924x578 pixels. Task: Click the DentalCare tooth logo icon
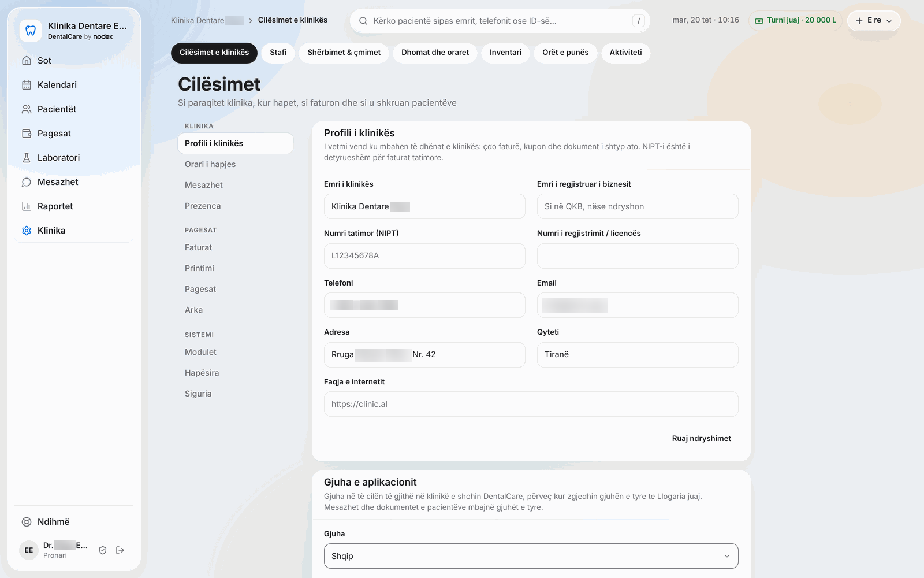pyautogui.click(x=31, y=31)
